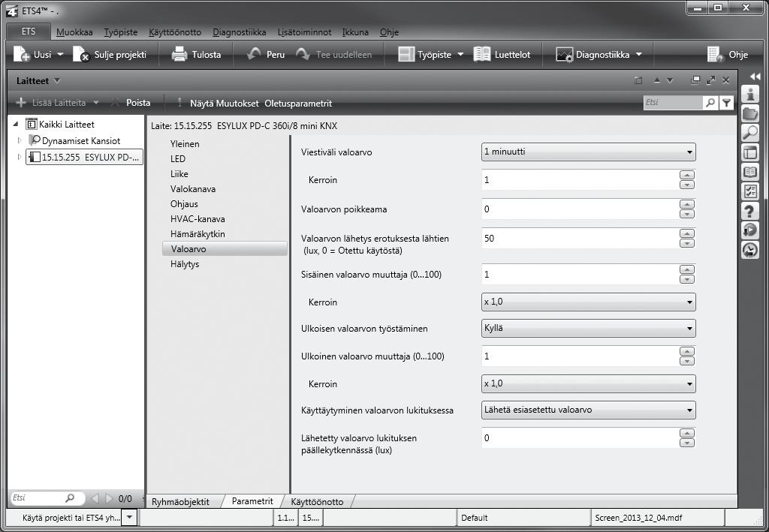Expand Dynaamiset Kansiot tree node
The height and width of the screenshot is (532, 769).
(19, 140)
